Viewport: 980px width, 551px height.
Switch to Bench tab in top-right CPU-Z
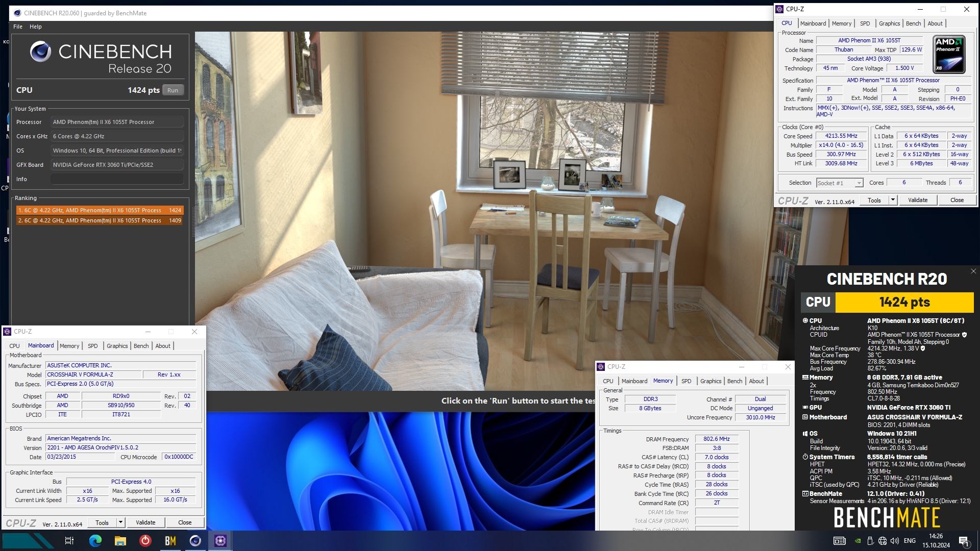point(914,23)
